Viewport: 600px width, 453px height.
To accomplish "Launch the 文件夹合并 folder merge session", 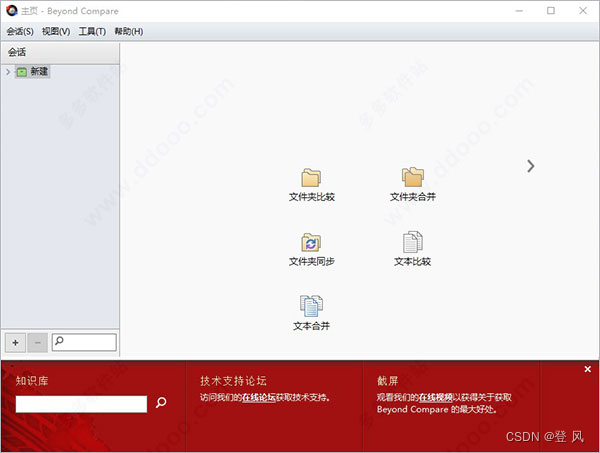I will pos(412,185).
